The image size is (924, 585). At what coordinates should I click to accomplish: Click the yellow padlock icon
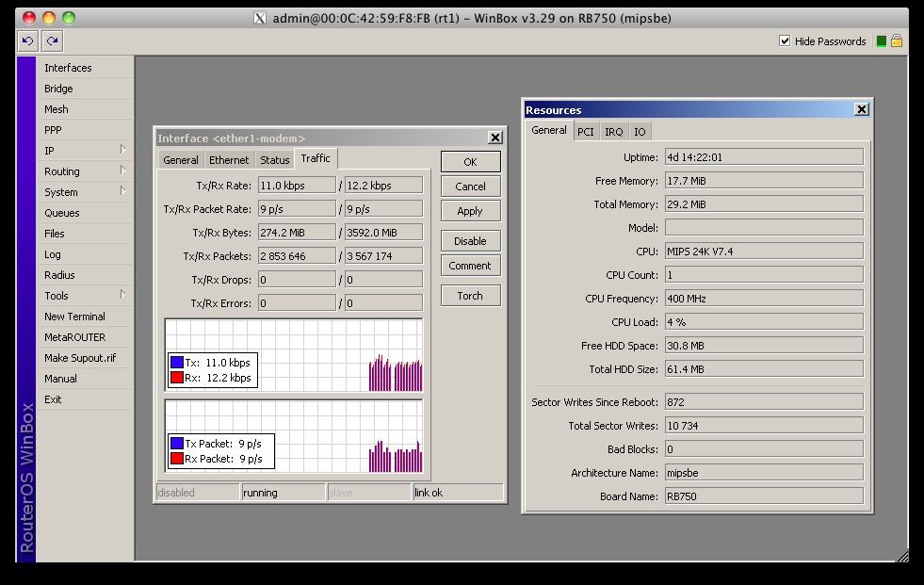coord(897,41)
